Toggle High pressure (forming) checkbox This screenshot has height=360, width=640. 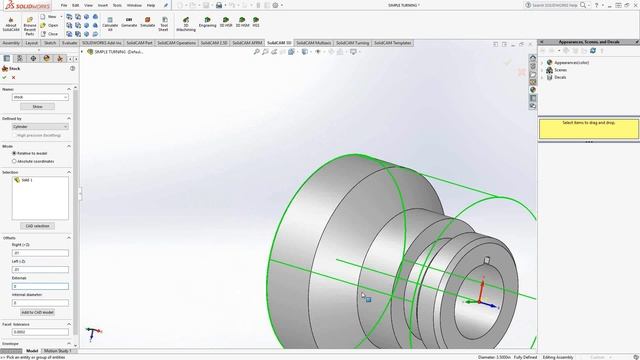15,135
